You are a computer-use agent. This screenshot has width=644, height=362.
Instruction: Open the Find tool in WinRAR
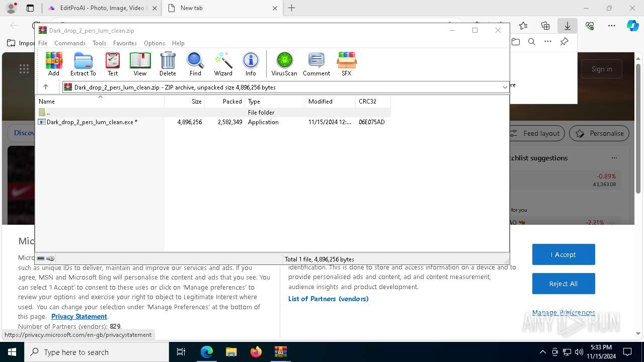(x=195, y=64)
